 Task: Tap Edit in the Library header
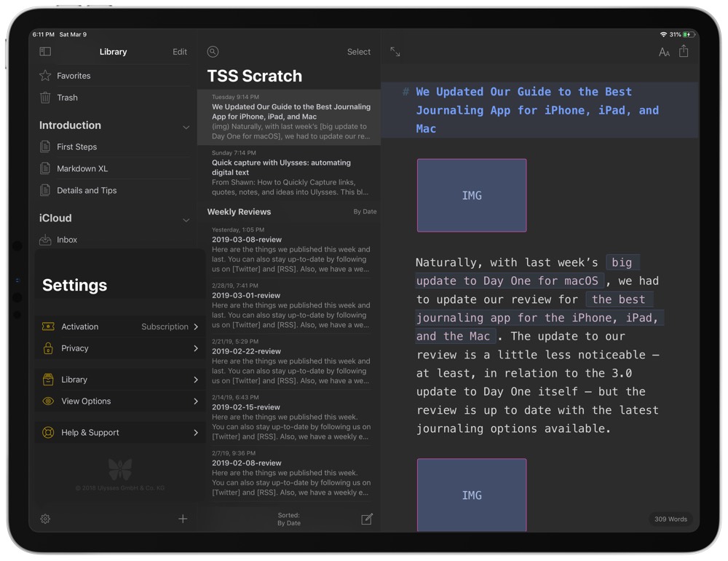click(x=179, y=52)
